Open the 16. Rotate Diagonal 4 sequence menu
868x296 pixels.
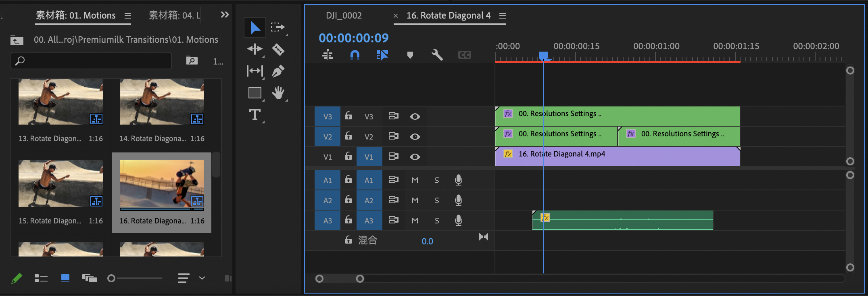point(503,16)
